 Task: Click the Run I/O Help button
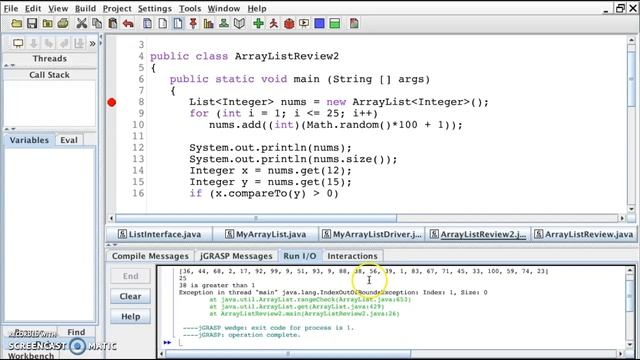tap(131, 317)
